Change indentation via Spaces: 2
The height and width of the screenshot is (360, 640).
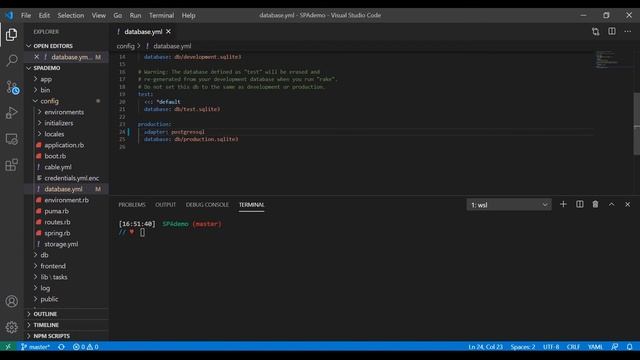522,347
